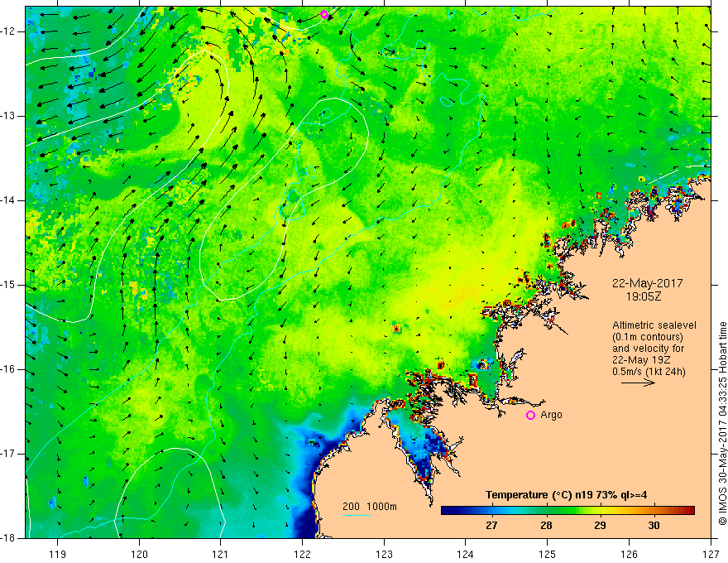Viewport: 728px width, 563px height.
Task: Click longitude axis label 122
Action: pos(302,554)
